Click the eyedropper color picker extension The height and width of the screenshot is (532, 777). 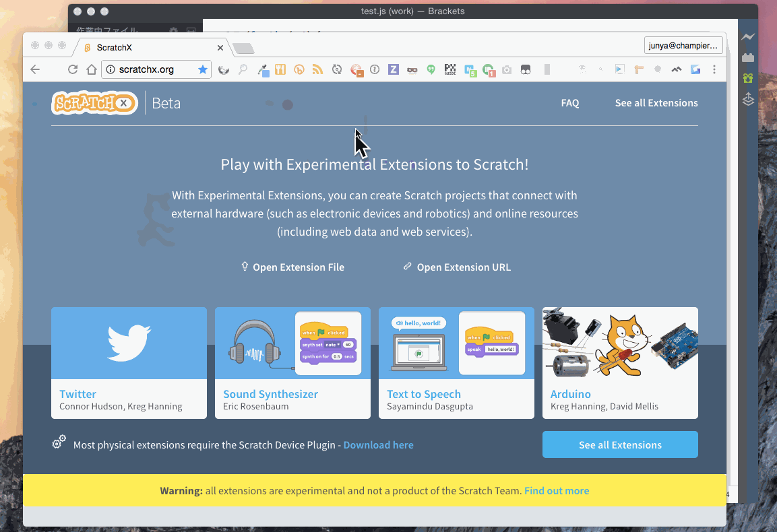click(x=263, y=70)
